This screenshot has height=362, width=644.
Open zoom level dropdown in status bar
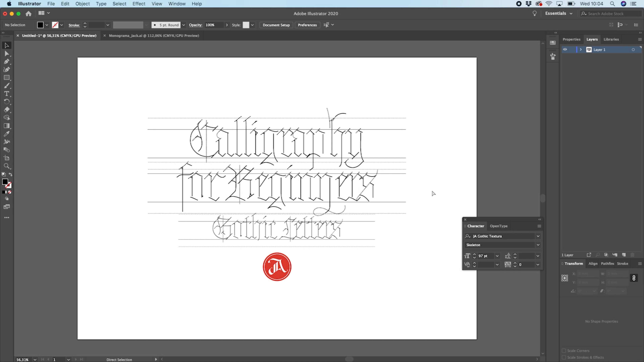35,359
